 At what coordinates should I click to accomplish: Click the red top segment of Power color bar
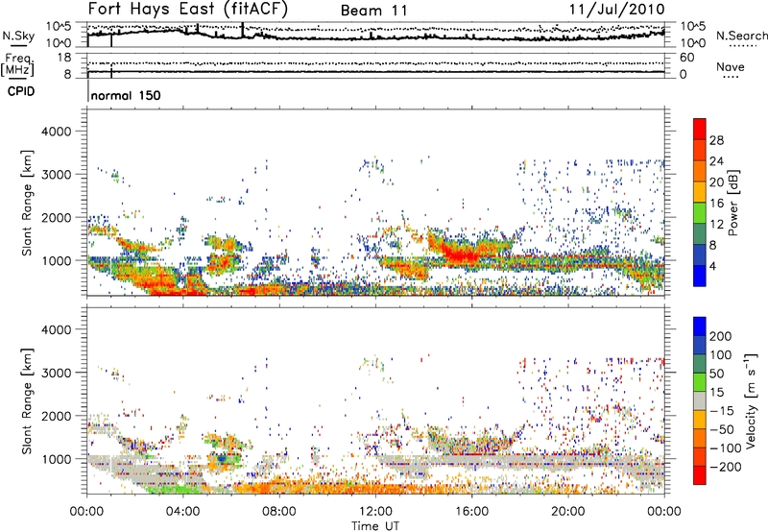700,129
